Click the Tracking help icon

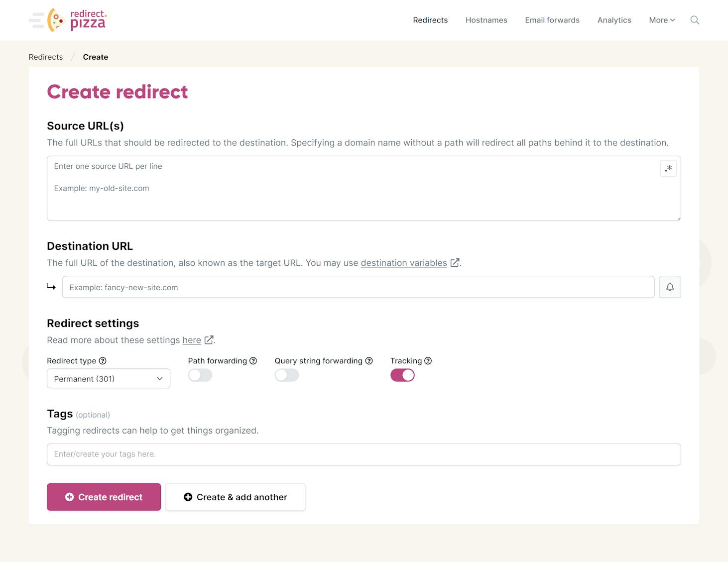pos(428,360)
